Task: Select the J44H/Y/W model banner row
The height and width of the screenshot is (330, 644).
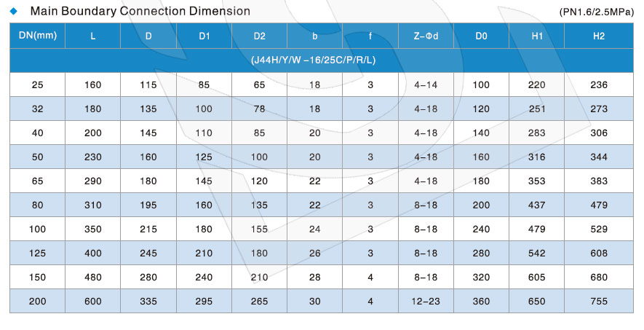Action: click(322, 60)
